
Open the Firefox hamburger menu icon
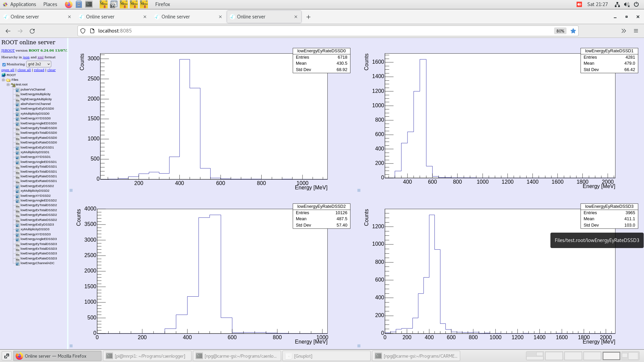636,31
